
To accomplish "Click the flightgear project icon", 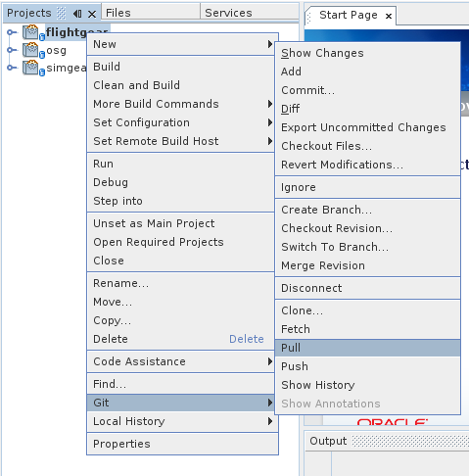I will point(30,32).
